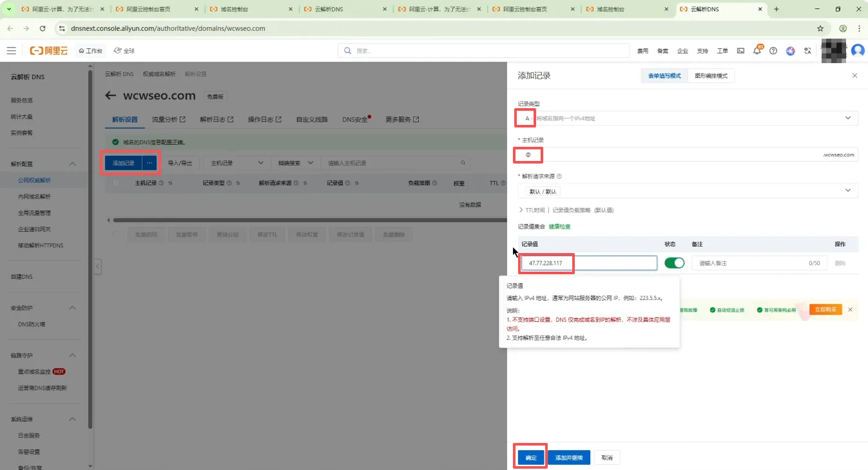Viewport: 868px width, 470px height.
Task: Click the notification bell icon
Action: tap(757, 51)
